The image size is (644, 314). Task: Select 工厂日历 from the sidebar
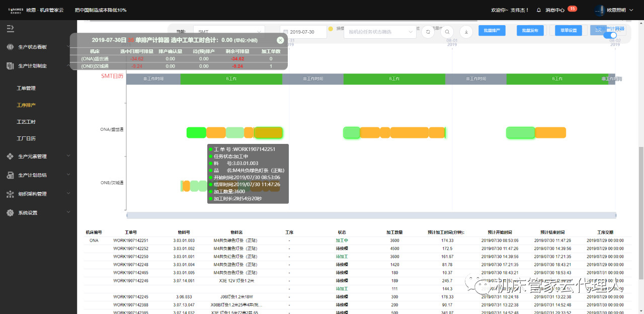26,138
